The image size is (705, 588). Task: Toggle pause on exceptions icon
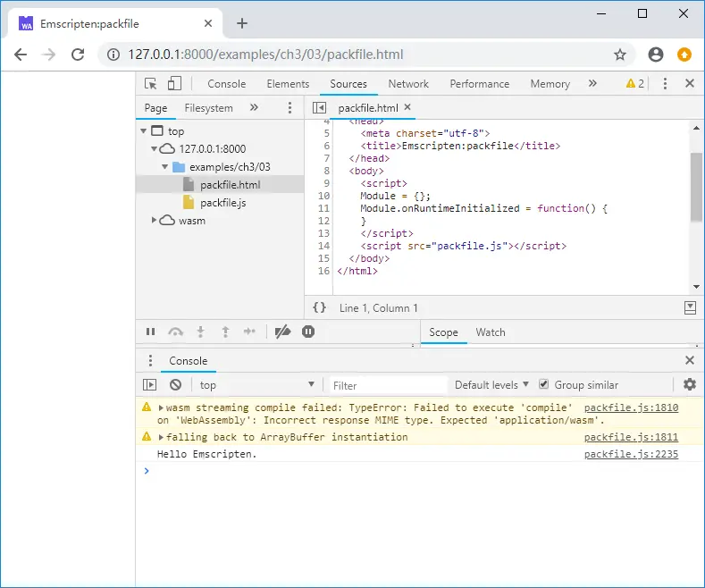point(308,332)
